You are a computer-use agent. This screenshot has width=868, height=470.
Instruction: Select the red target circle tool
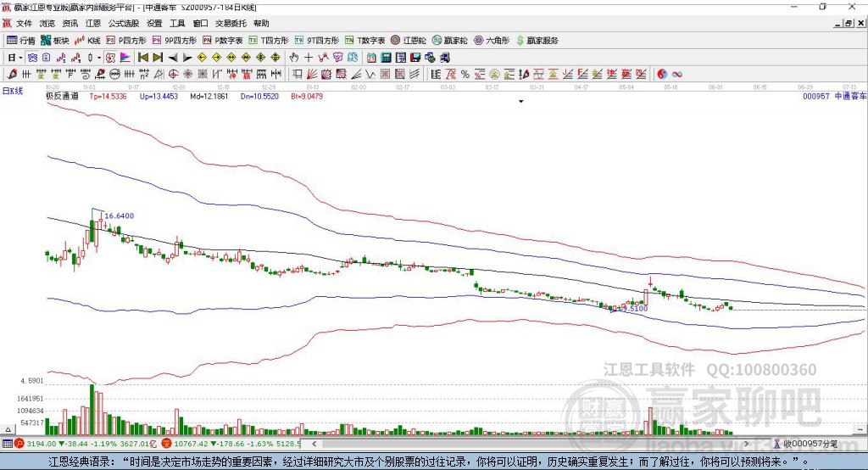(x=173, y=75)
